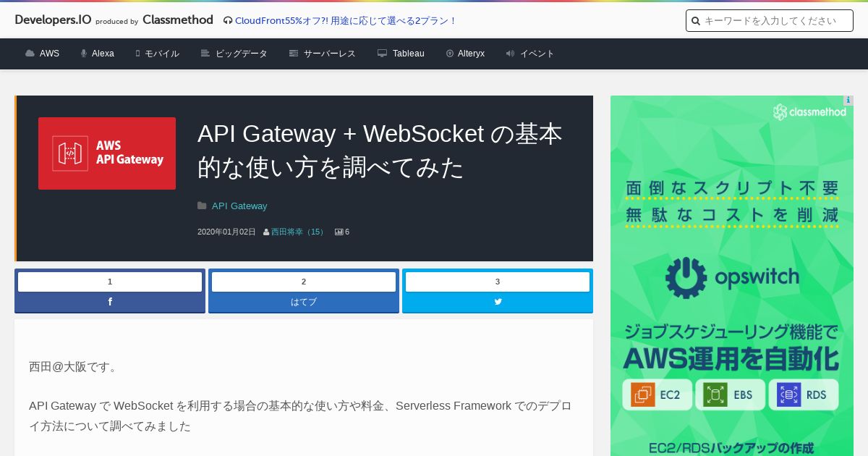Open the サーバーレス navigation menu item
Viewport: 868px width, 456px height.
330,54
